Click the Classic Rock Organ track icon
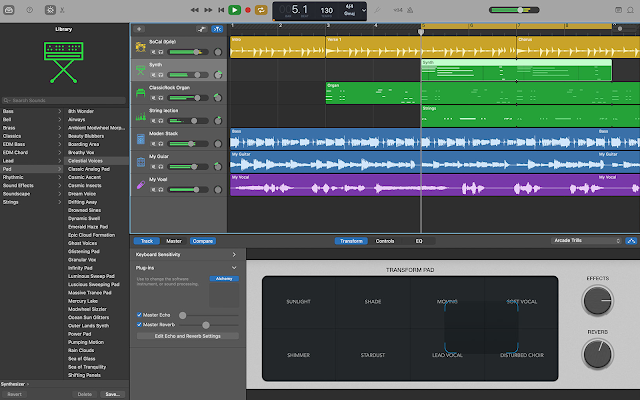The height and width of the screenshot is (400, 640). pos(139,92)
